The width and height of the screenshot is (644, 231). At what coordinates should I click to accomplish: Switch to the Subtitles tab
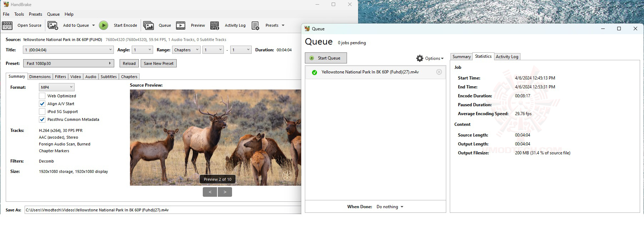109,77
